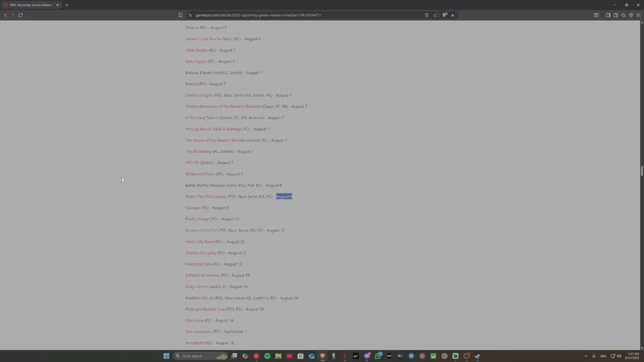Toggle the browser sidebar panel icon
This screenshot has width=644, height=362.
608,15
